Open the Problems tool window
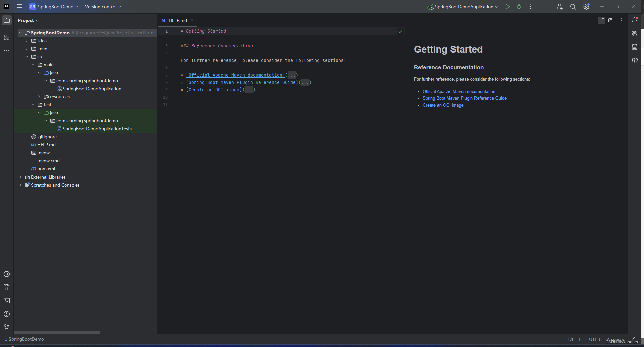The image size is (644, 347). (7, 314)
